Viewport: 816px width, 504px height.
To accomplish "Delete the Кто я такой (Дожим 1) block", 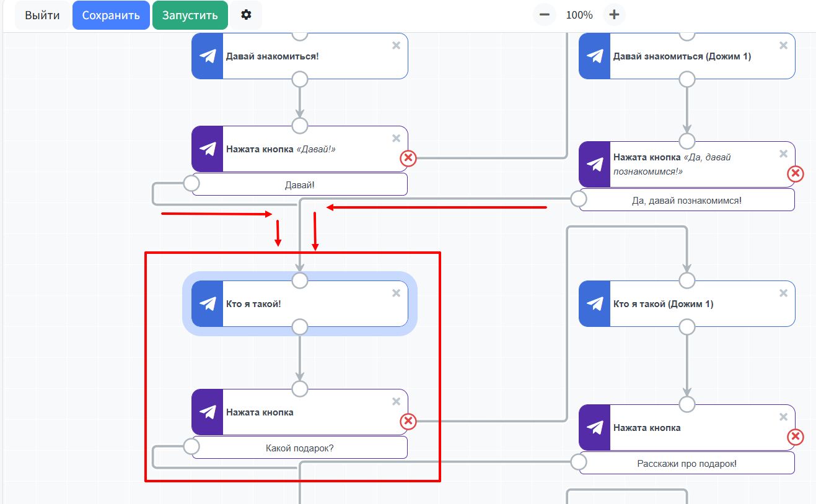I will (x=784, y=293).
